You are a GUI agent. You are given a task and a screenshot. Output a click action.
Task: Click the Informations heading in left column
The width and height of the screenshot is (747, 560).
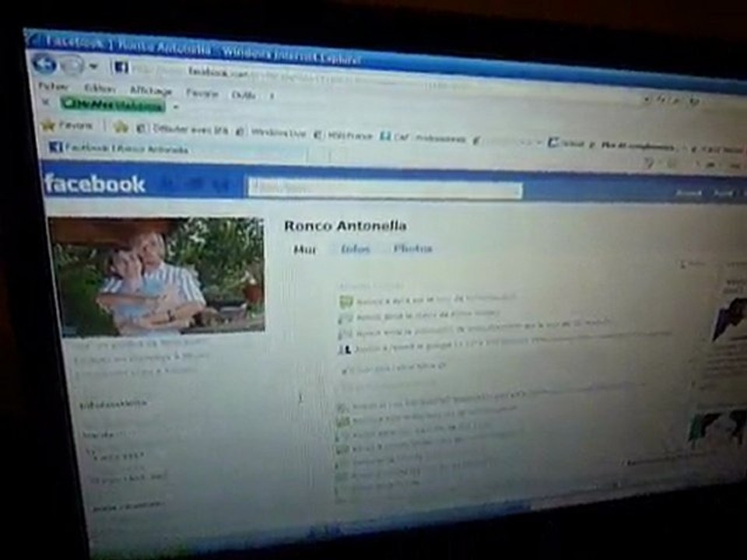114,404
